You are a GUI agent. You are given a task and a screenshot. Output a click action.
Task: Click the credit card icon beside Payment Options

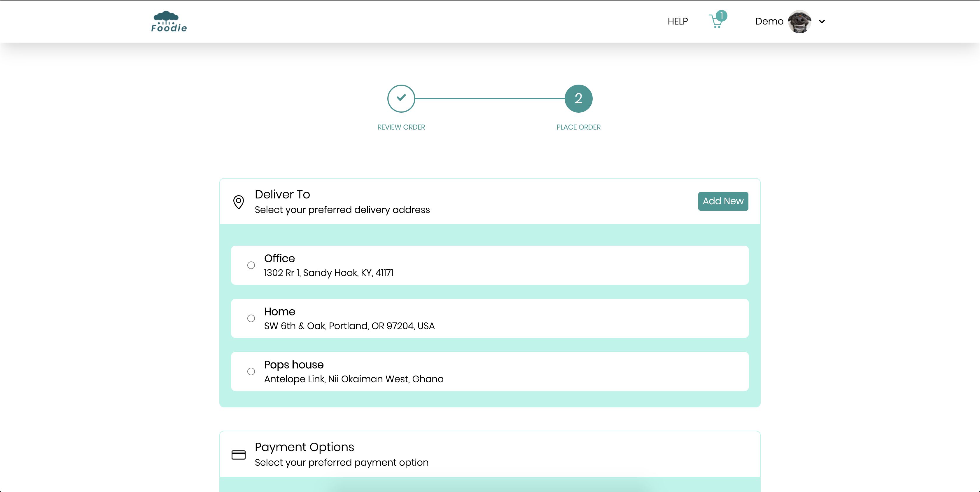click(239, 455)
